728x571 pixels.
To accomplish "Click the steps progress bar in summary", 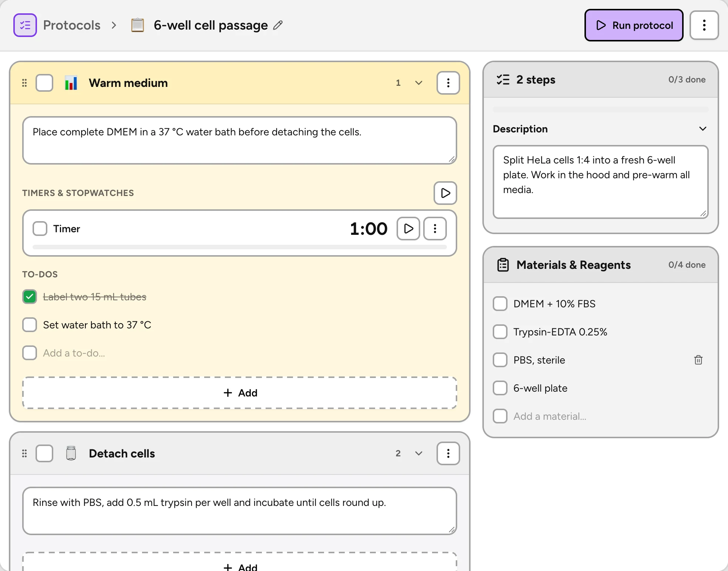I will coord(601,109).
